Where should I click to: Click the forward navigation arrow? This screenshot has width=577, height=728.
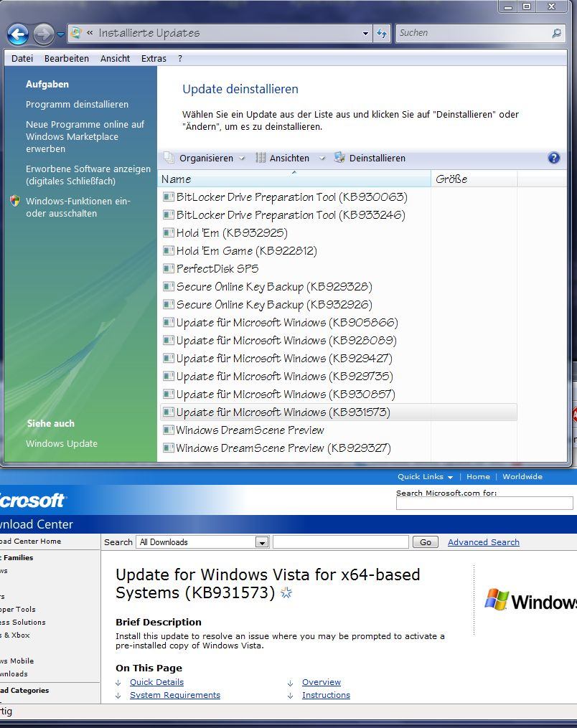(44, 34)
